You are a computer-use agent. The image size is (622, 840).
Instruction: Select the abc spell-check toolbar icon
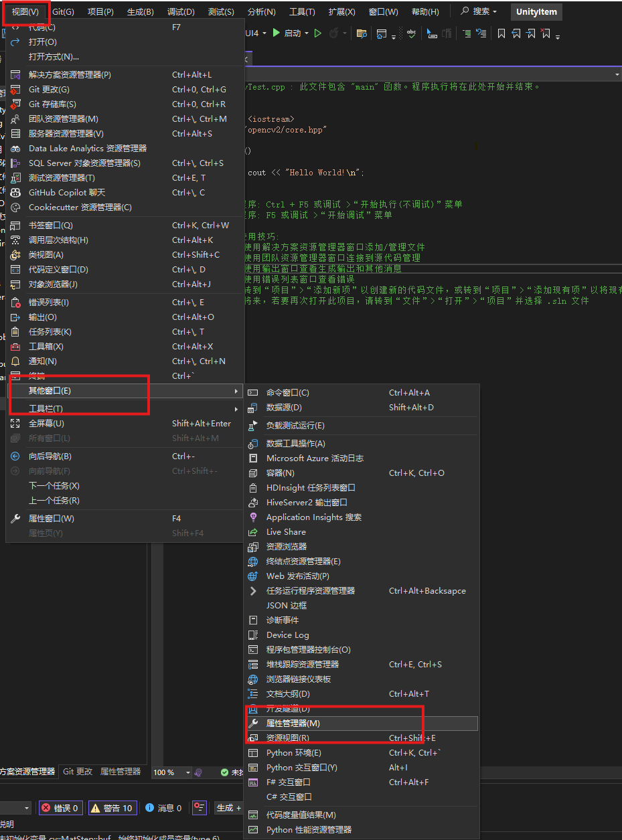tap(410, 32)
